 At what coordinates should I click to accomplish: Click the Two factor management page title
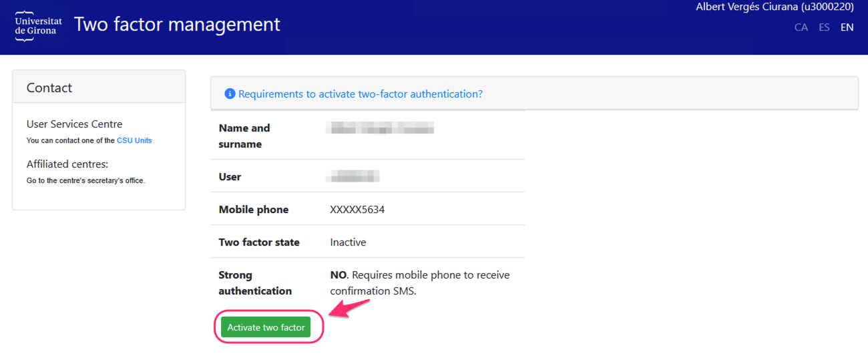177,25
